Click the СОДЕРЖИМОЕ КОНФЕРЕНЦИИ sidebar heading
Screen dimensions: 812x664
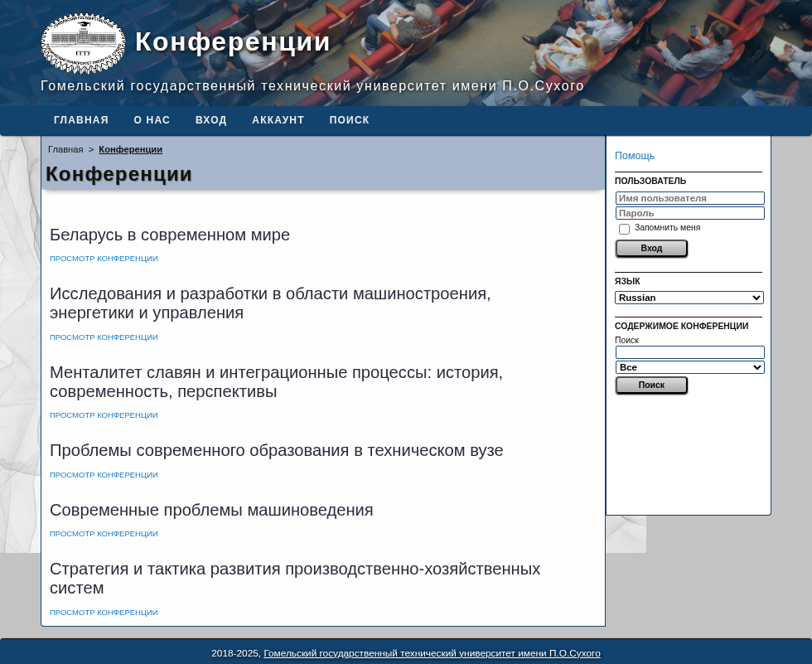(x=681, y=327)
